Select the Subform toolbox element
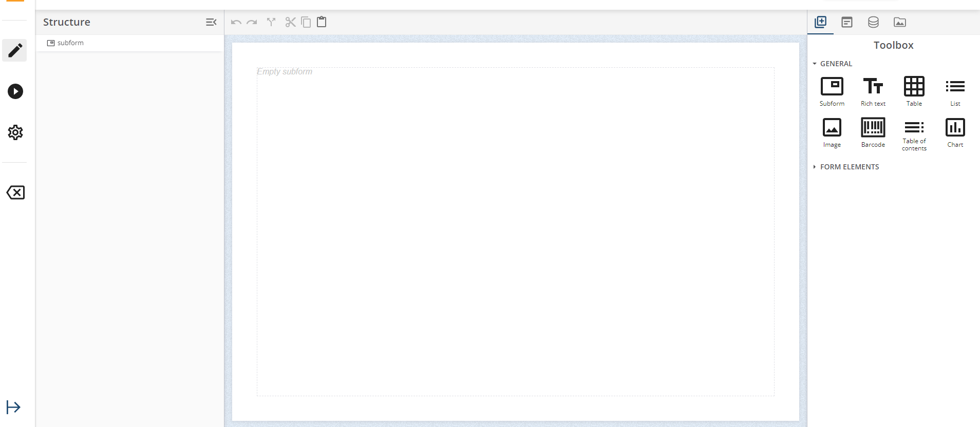Image resolution: width=980 pixels, height=427 pixels. [x=832, y=91]
